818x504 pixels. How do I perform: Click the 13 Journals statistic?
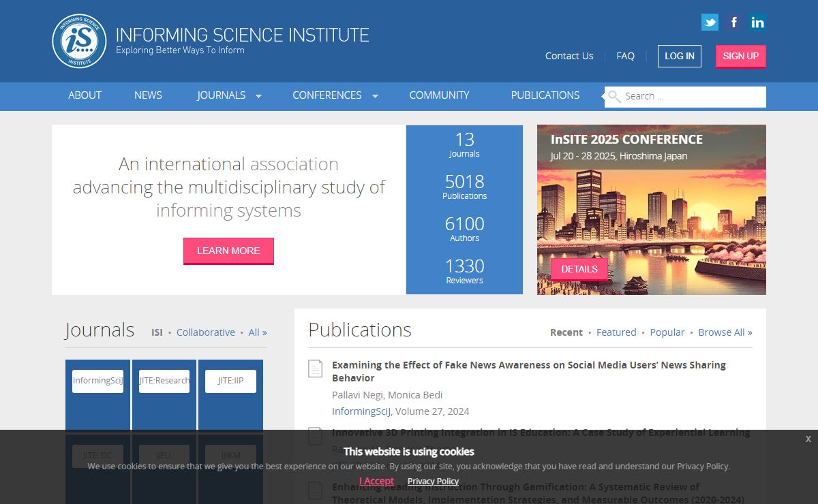464,144
